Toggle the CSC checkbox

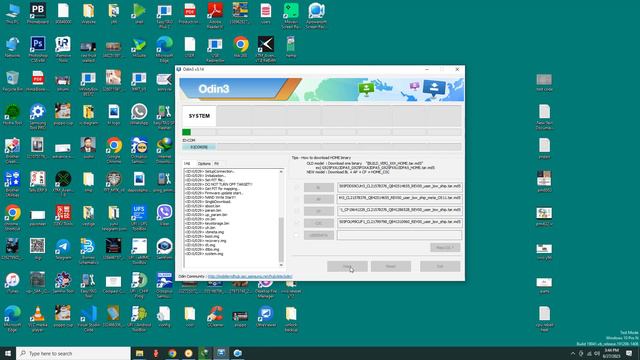[296, 223]
